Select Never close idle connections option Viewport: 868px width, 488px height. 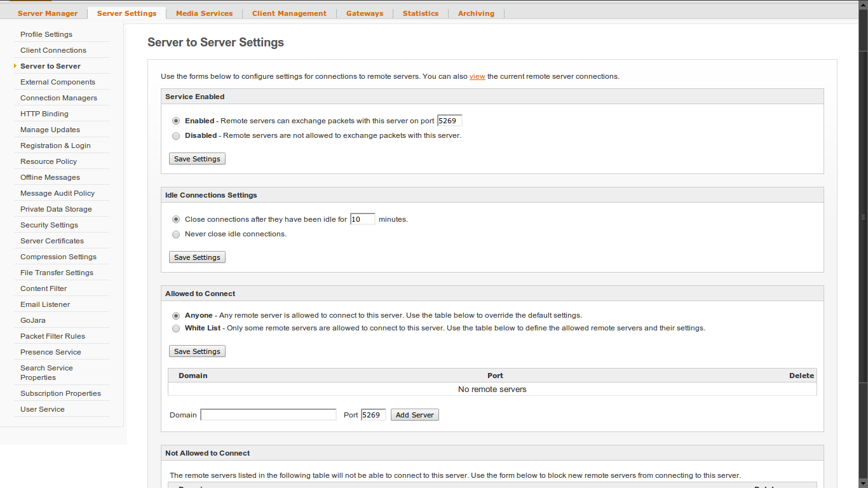click(176, 234)
